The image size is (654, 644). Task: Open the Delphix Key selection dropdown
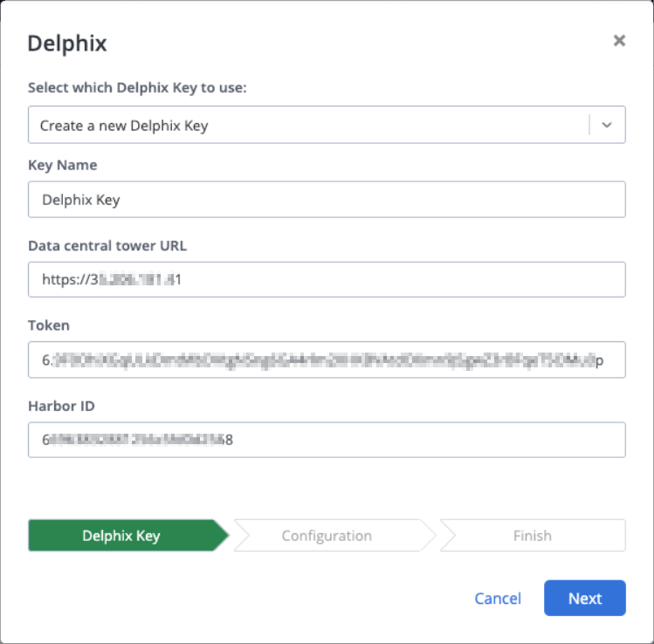click(327, 125)
